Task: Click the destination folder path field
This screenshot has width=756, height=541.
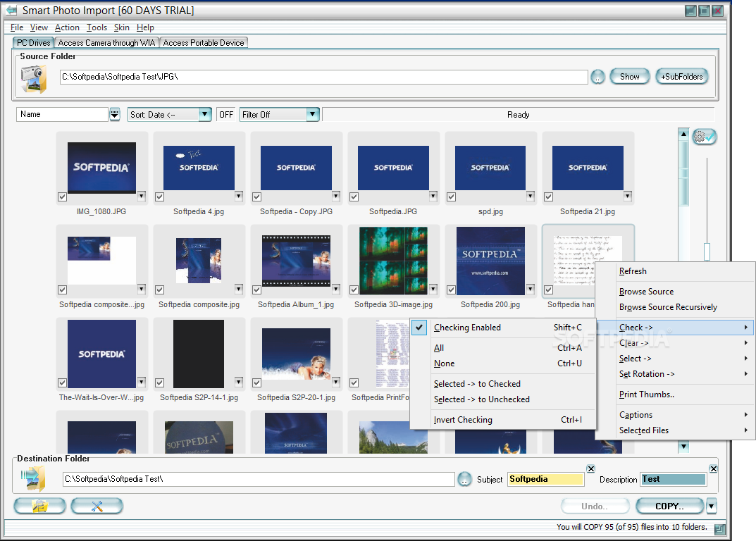Action: point(259,479)
